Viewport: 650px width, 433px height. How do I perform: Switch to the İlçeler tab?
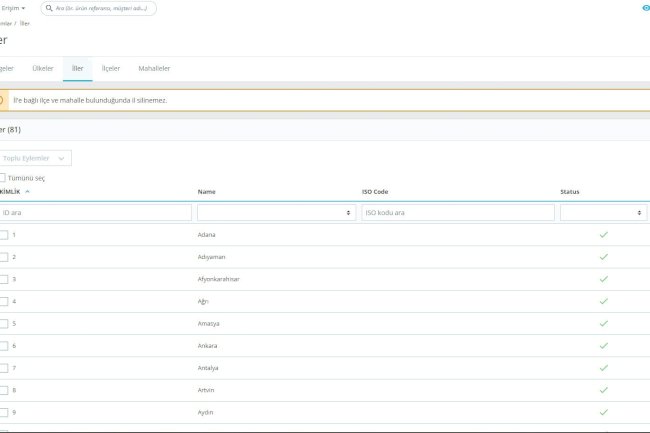(111, 68)
